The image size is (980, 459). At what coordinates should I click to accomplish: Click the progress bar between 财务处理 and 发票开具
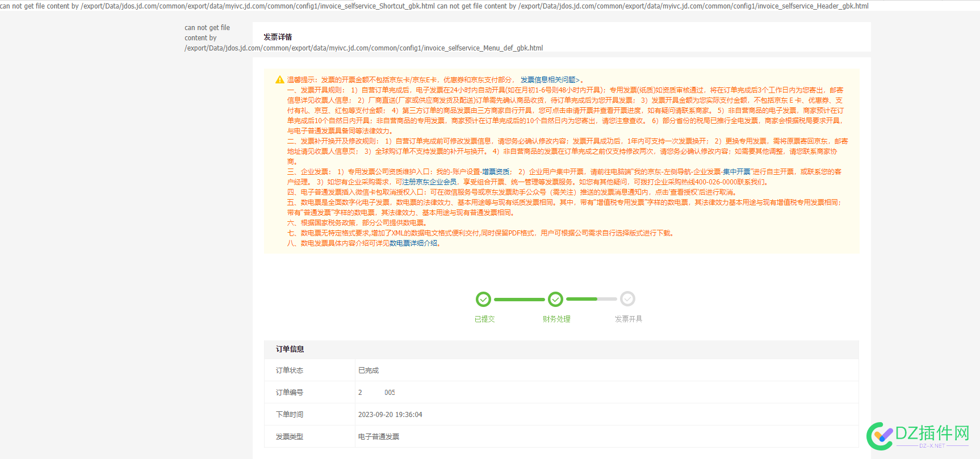591,299
